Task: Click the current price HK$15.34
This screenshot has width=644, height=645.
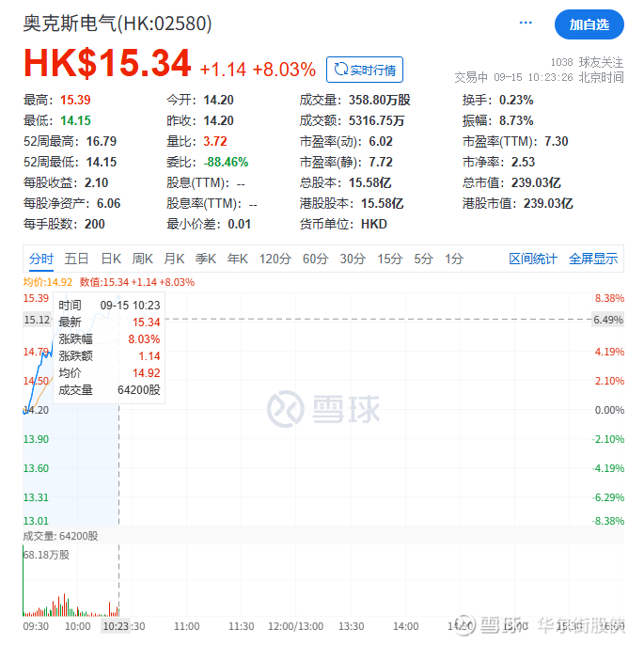Action: coord(107,63)
